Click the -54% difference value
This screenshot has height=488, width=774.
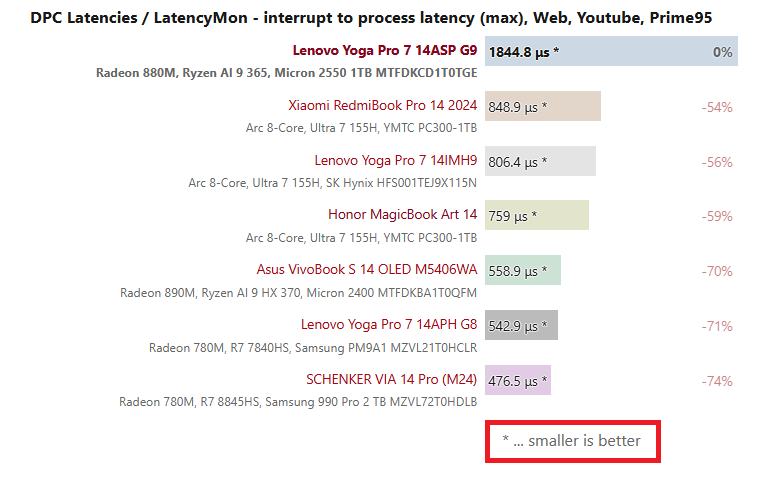click(717, 107)
